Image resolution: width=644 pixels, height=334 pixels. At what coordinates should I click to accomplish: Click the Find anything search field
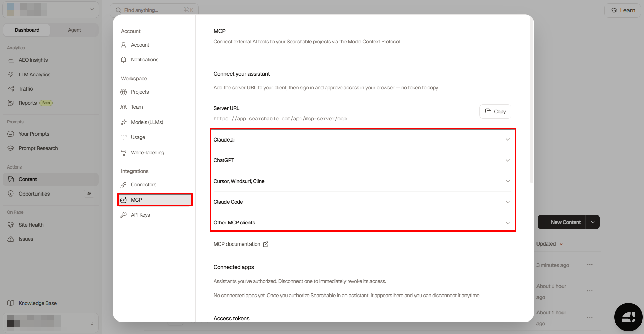click(154, 10)
